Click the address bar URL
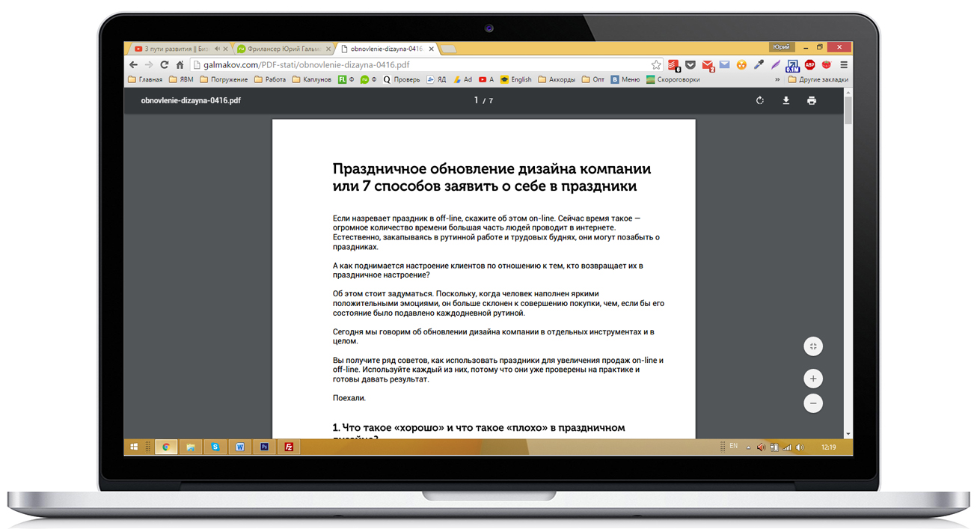This screenshot has width=980, height=529. click(307, 65)
